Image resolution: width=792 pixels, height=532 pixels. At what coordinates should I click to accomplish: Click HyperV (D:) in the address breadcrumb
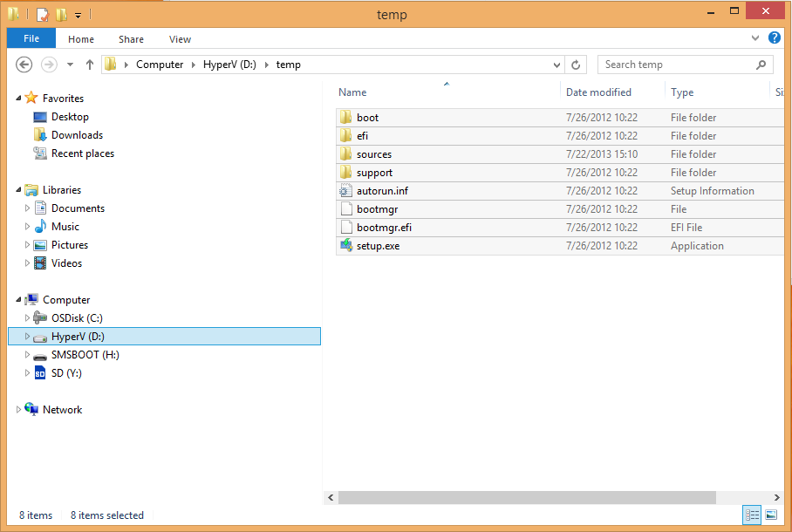pos(229,65)
